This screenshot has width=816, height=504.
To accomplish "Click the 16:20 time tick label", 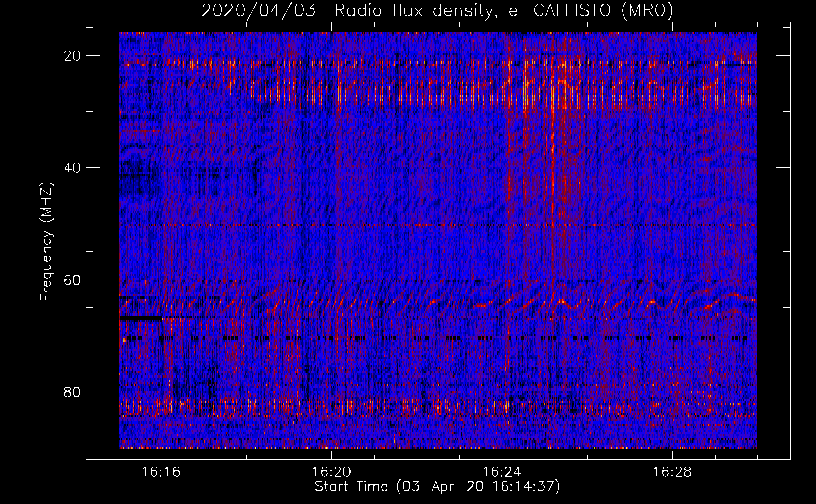I will click(331, 472).
